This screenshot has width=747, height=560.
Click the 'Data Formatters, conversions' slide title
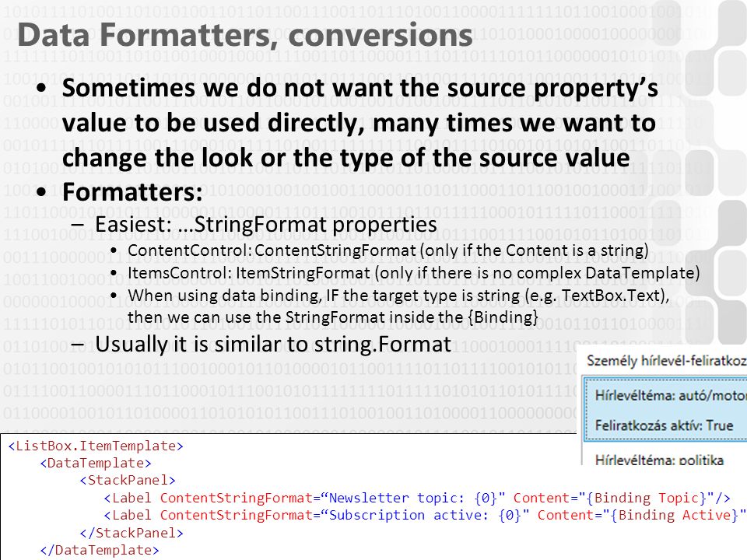point(245,35)
